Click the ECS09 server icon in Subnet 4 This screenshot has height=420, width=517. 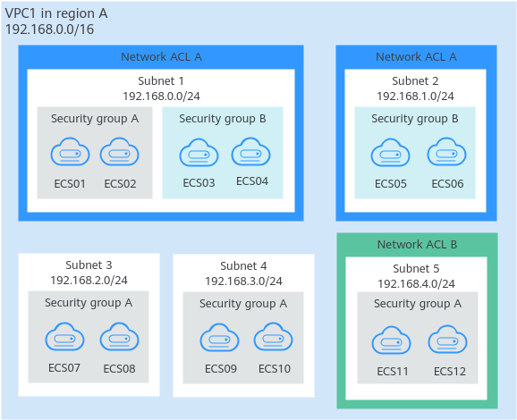[x=220, y=338]
